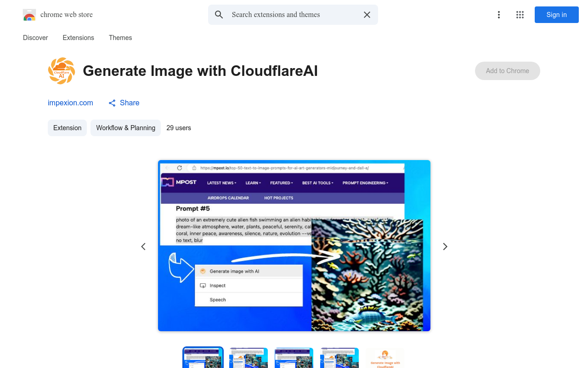Open the three-dot more options menu
Image resolution: width=588 pixels, height=368 pixels.
click(499, 15)
